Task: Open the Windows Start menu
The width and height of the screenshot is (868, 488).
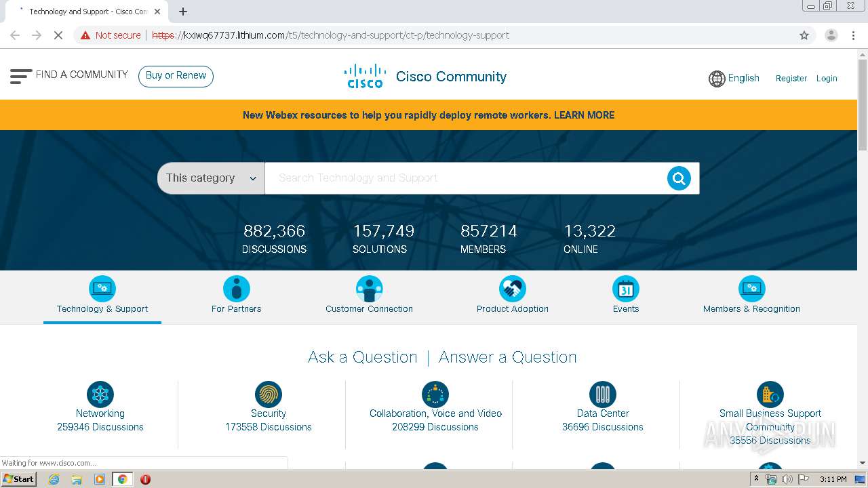Action: pyautogui.click(x=18, y=479)
